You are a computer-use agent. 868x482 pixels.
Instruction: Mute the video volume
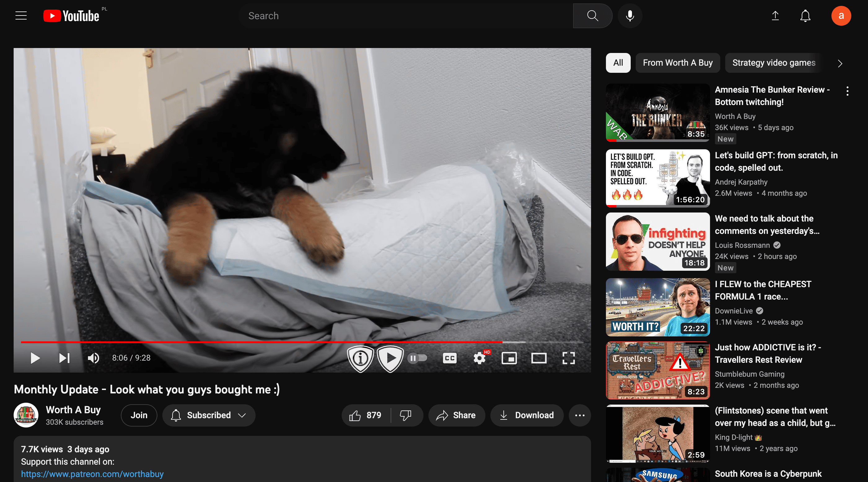93,358
